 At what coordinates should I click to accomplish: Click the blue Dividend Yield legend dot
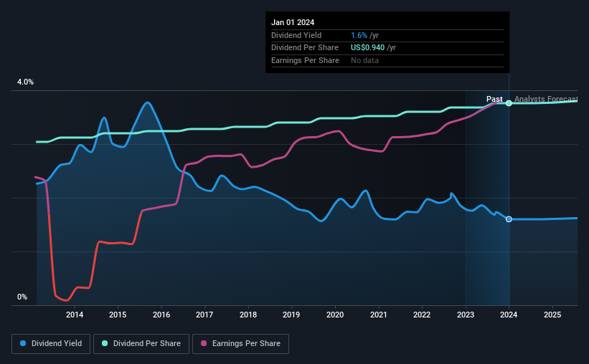point(23,343)
